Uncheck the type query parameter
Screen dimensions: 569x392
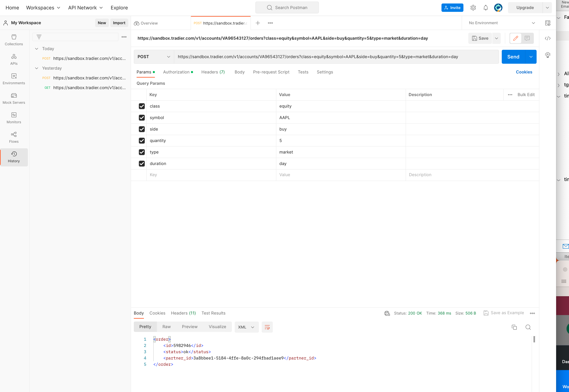tap(142, 152)
